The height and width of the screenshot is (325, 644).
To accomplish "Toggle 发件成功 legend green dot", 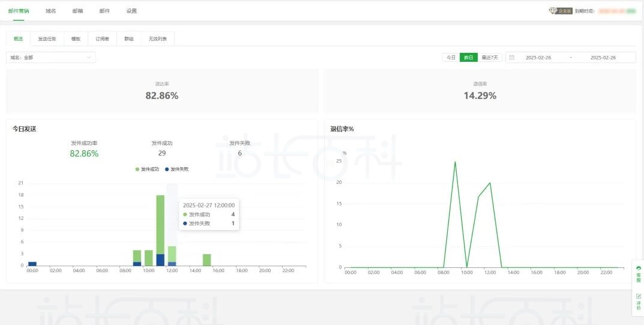I will click(137, 169).
